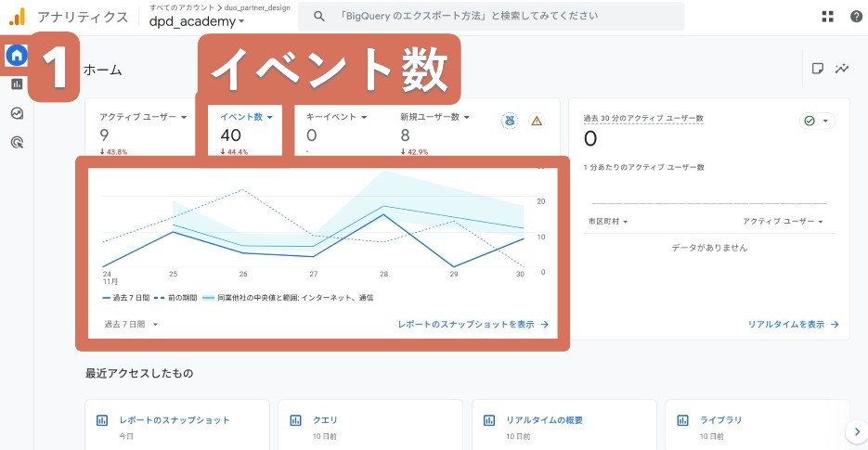Open the Google apps grid icon
Image resolution: width=868 pixels, height=450 pixels.
pyautogui.click(x=827, y=17)
